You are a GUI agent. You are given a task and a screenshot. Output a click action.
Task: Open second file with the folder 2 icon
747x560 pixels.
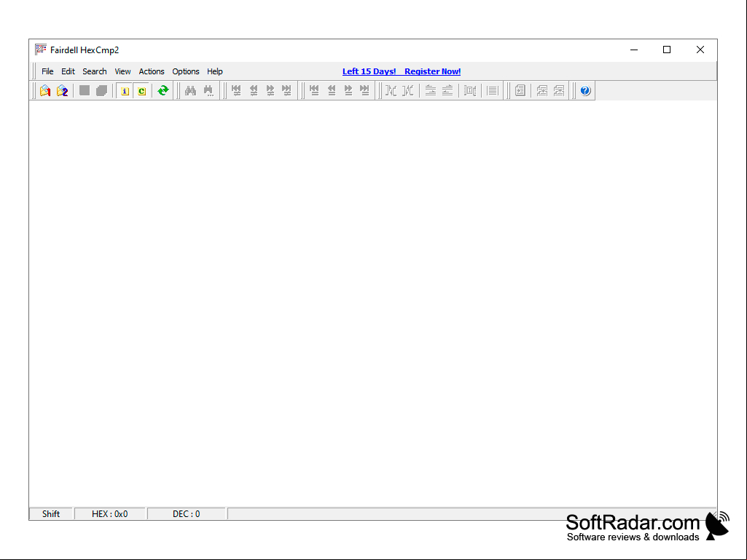(x=63, y=90)
